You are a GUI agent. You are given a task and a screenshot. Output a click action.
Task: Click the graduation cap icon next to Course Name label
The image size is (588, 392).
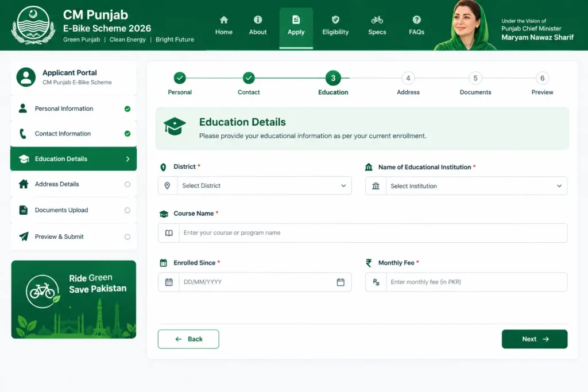(x=164, y=214)
